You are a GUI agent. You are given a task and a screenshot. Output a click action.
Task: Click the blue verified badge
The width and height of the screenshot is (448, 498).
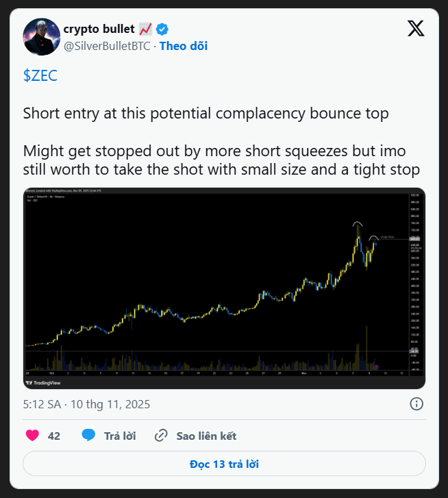(162, 29)
